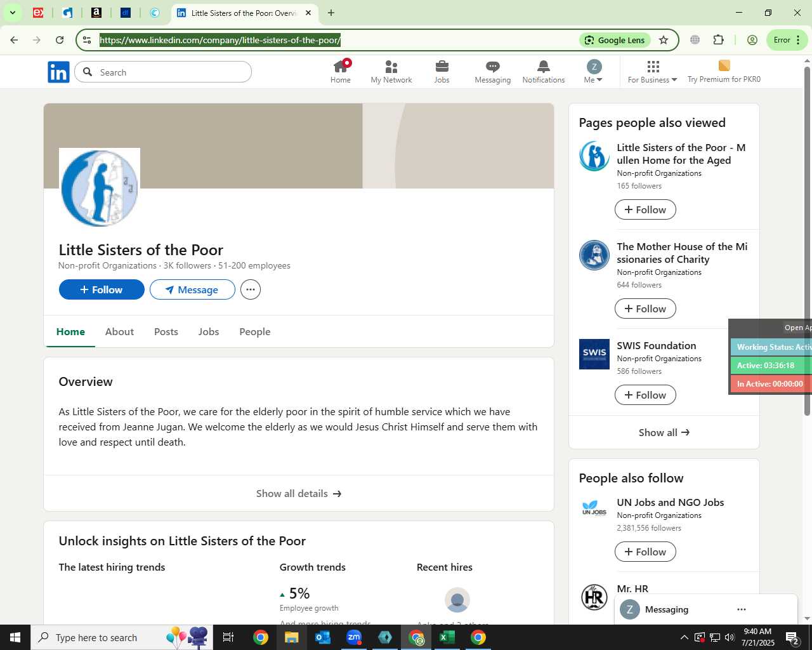Open File Explorer from the taskbar
The height and width of the screenshot is (650, 812).
pos(291,637)
